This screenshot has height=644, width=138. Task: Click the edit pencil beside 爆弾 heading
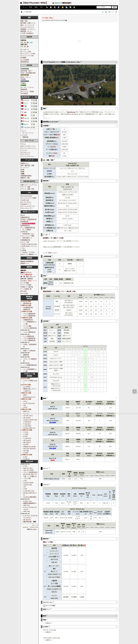[47, 398]
